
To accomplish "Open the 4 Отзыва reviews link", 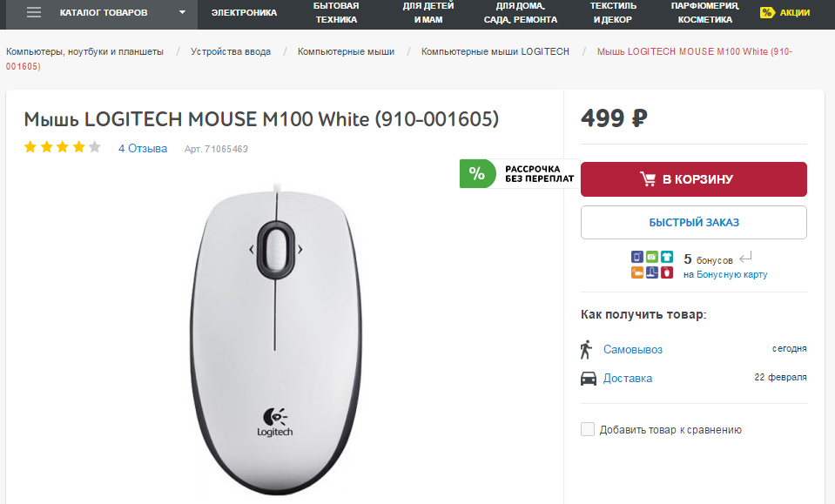I will [x=143, y=149].
